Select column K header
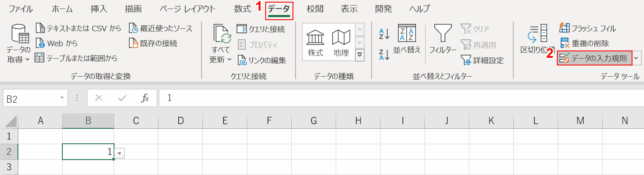The image size is (644, 175). (492, 121)
